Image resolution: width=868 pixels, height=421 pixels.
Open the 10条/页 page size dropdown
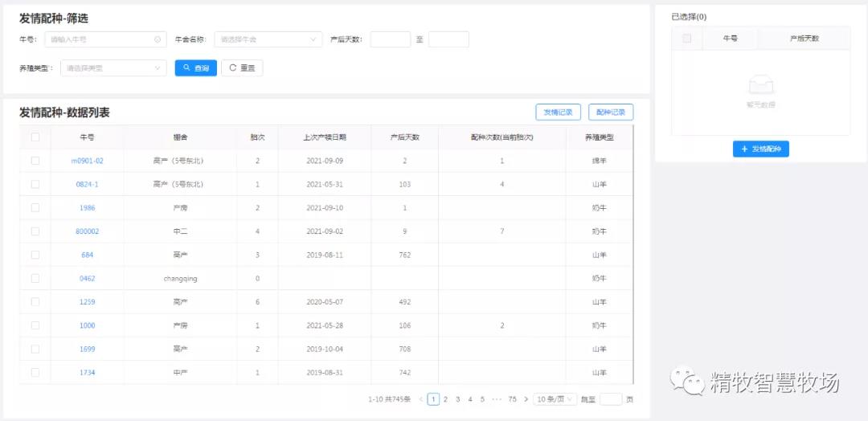coord(555,399)
